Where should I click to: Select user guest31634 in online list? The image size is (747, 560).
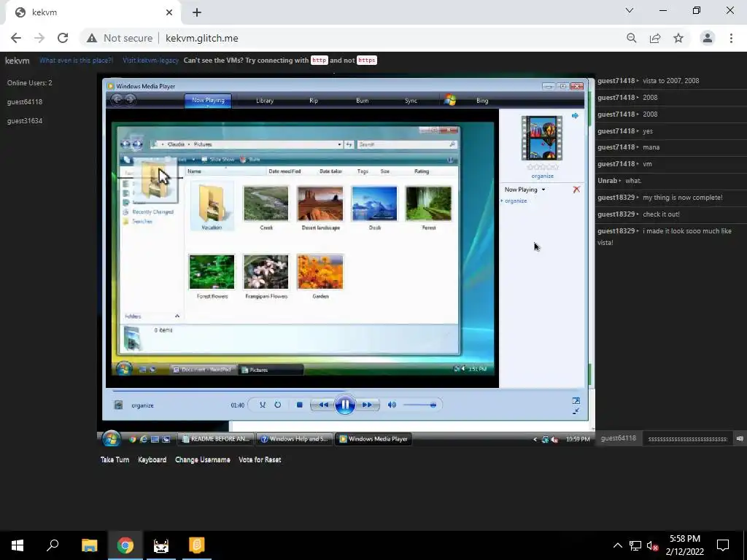pyautogui.click(x=25, y=121)
